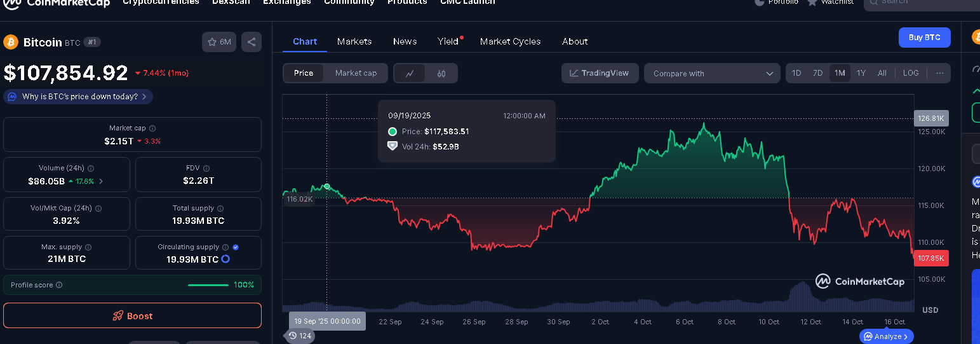Open Market cap info tooltip icon
Screen dimensions: 980x344
(152, 128)
